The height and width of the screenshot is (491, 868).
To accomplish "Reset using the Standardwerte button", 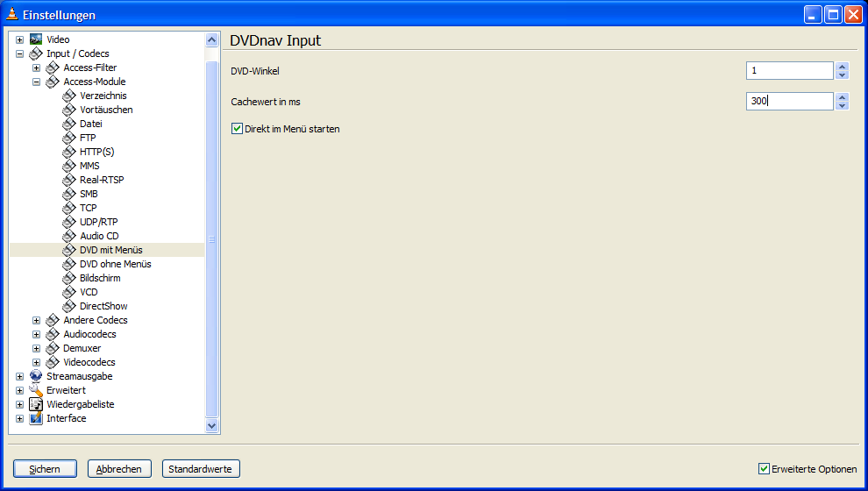I will [x=201, y=469].
